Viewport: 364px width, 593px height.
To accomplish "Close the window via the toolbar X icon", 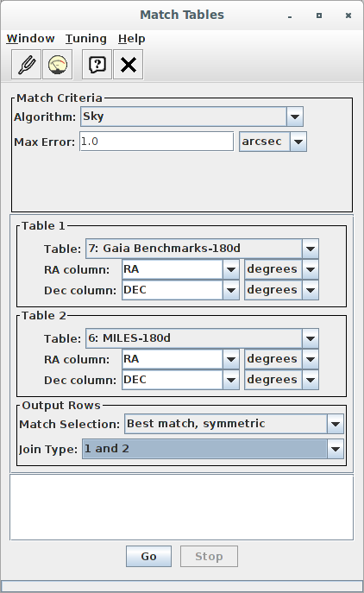I will (129, 64).
